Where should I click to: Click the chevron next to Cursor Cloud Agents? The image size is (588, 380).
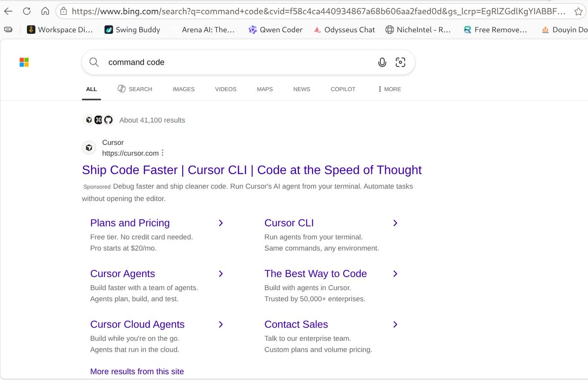click(220, 324)
